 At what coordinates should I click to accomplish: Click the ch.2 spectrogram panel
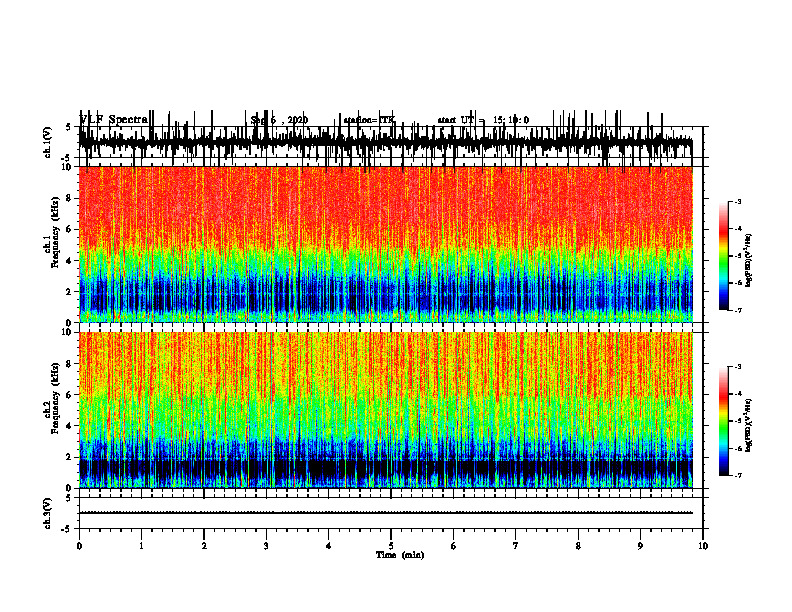pos(386,410)
